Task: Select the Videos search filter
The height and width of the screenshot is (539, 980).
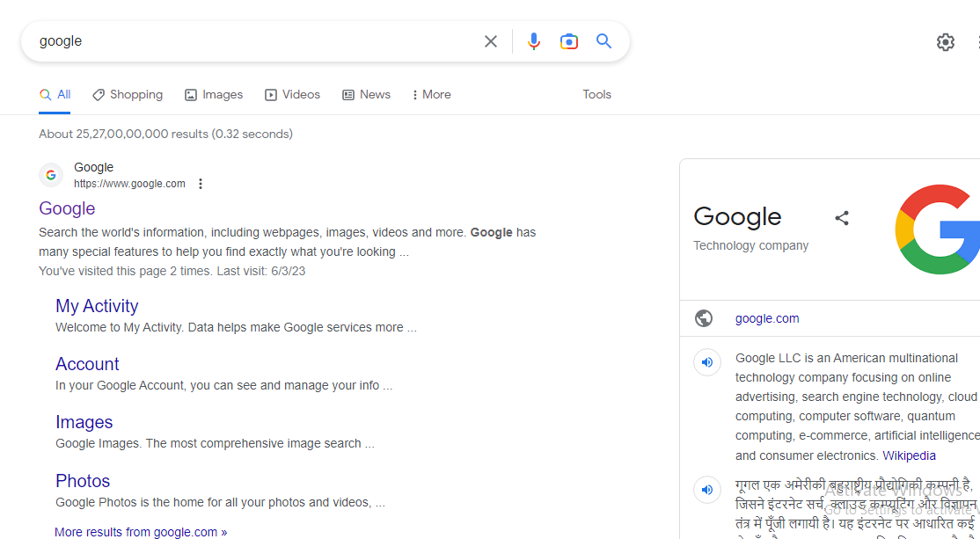Action: point(292,94)
